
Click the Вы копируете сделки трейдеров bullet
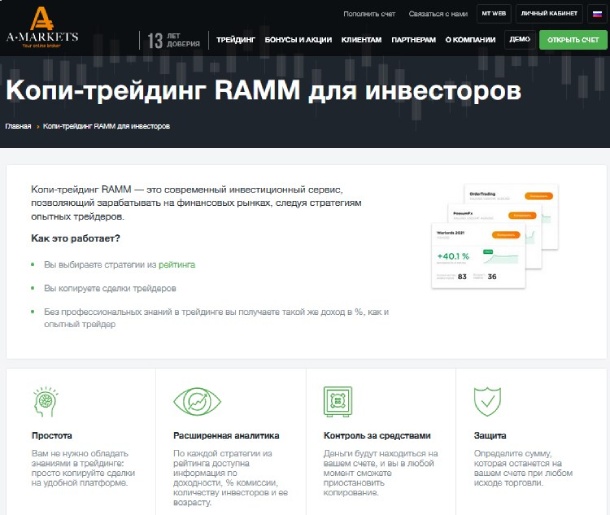pyautogui.click(x=110, y=289)
